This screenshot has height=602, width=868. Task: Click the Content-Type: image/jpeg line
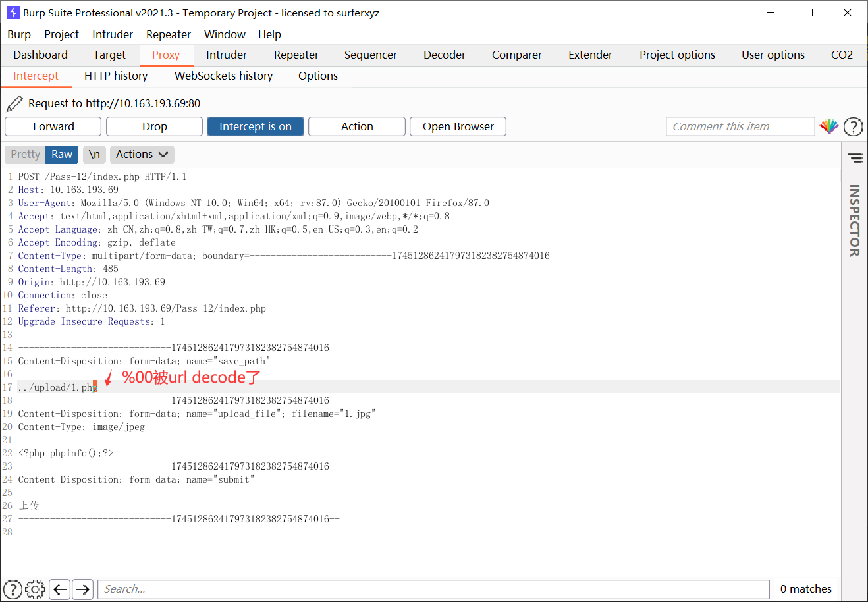point(82,427)
